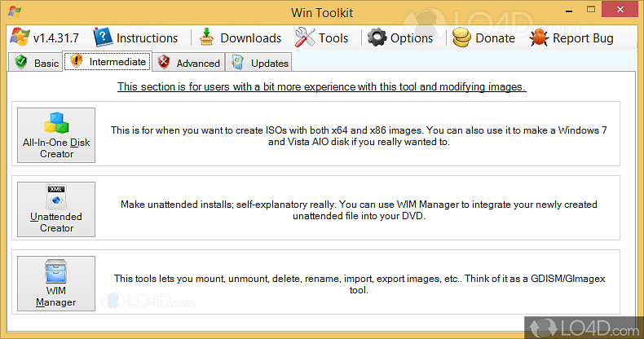Viewport: 644px width, 339px height.
Task: Click the green shield icon on Basic tab
Action: (x=21, y=62)
